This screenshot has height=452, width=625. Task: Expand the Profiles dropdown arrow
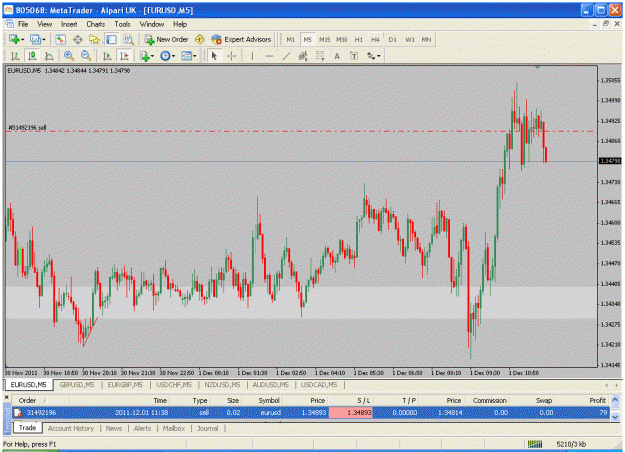[44, 40]
